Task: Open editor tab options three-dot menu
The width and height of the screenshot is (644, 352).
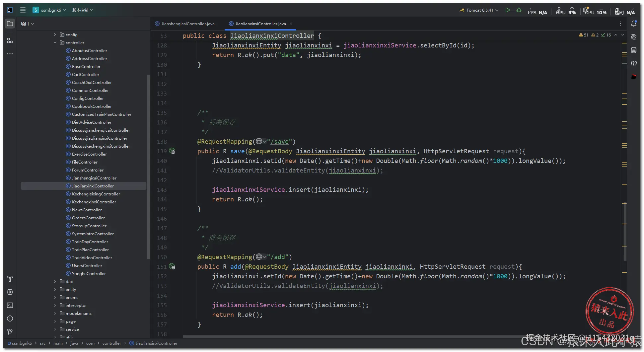Action: [620, 24]
